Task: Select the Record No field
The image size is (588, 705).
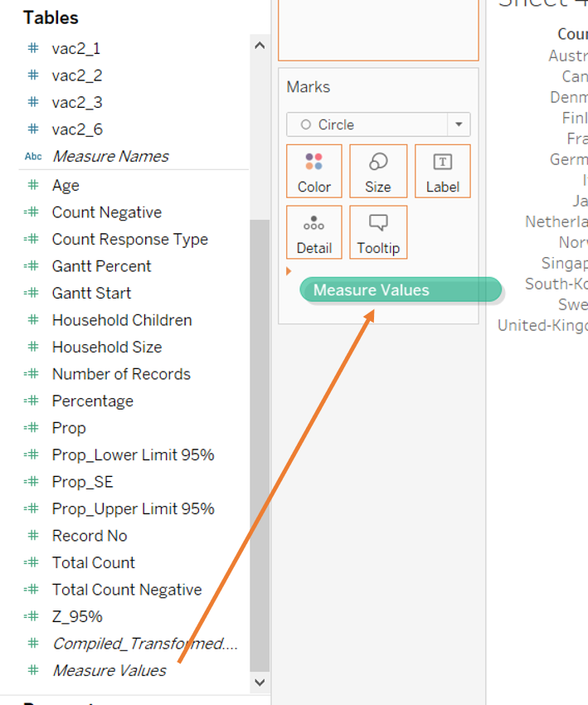Action: click(90, 536)
